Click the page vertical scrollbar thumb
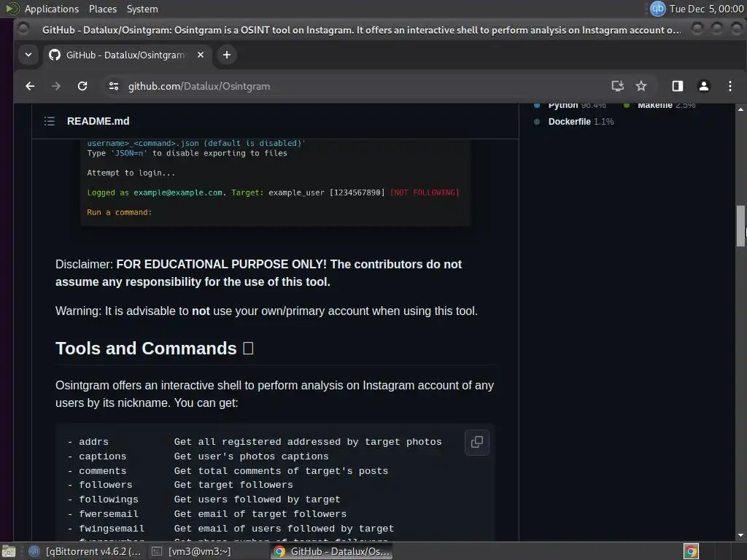The width and height of the screenshot is (747, 560). 740,226
